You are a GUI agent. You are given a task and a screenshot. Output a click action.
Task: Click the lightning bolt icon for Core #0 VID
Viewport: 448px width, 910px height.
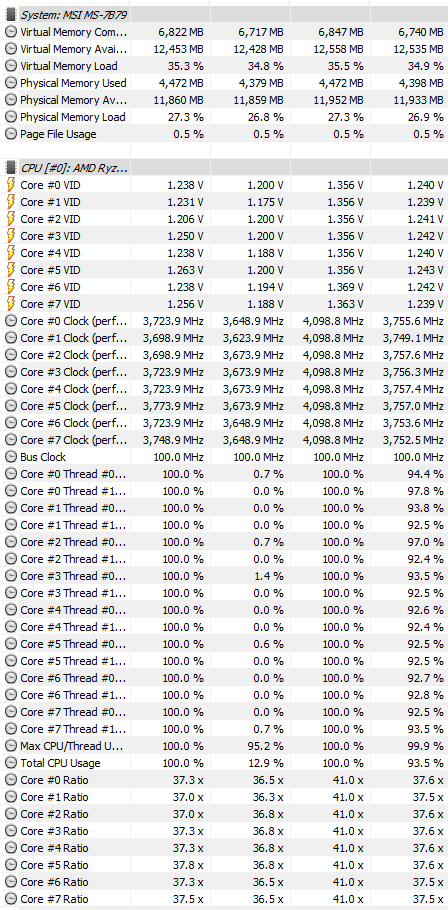[10, 185]
